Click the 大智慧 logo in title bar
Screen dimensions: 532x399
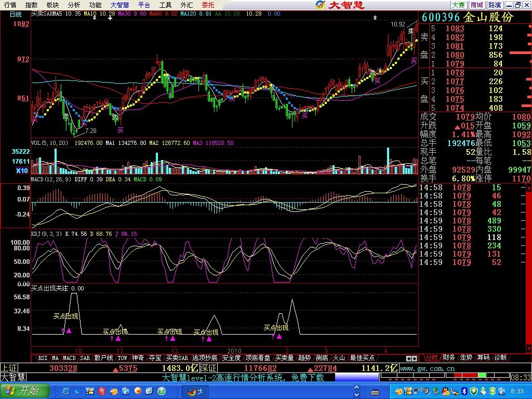[341, 5]
